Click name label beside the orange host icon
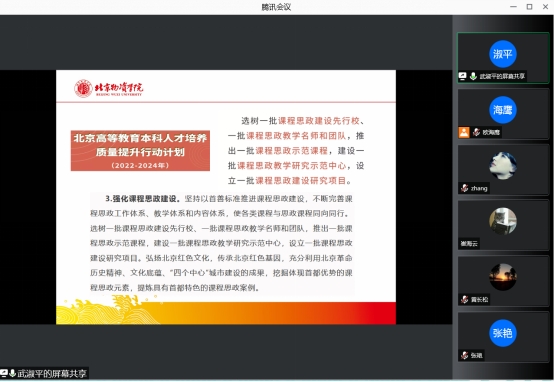Viewport: 554px width, 382px height. pos(491,132)
